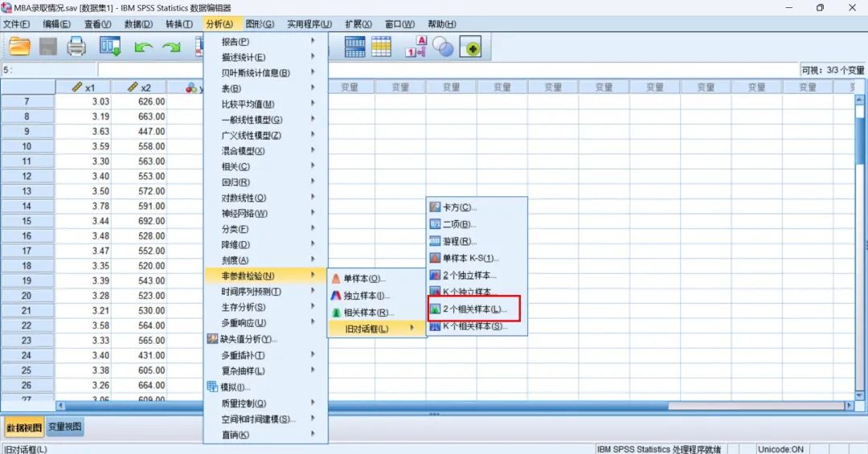868x454 pixels.
Task: Click the Value Labels icon
Action: (x=416, y=47)
